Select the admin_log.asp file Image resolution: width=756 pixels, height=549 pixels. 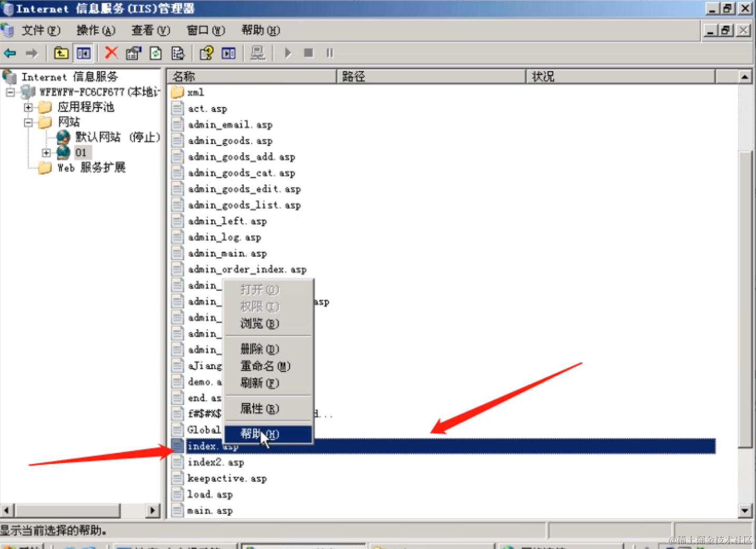(x=224, y=237)
